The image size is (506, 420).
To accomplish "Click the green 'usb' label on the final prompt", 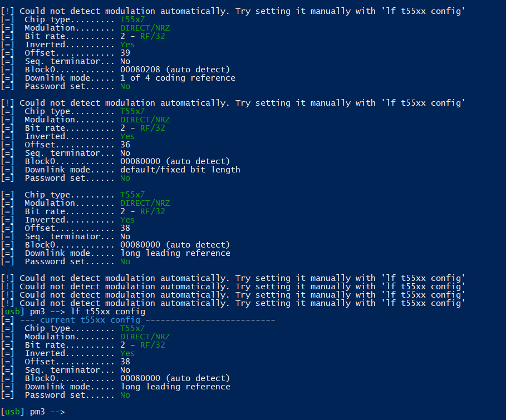I will pyautogui.click(x=12, y=412).
